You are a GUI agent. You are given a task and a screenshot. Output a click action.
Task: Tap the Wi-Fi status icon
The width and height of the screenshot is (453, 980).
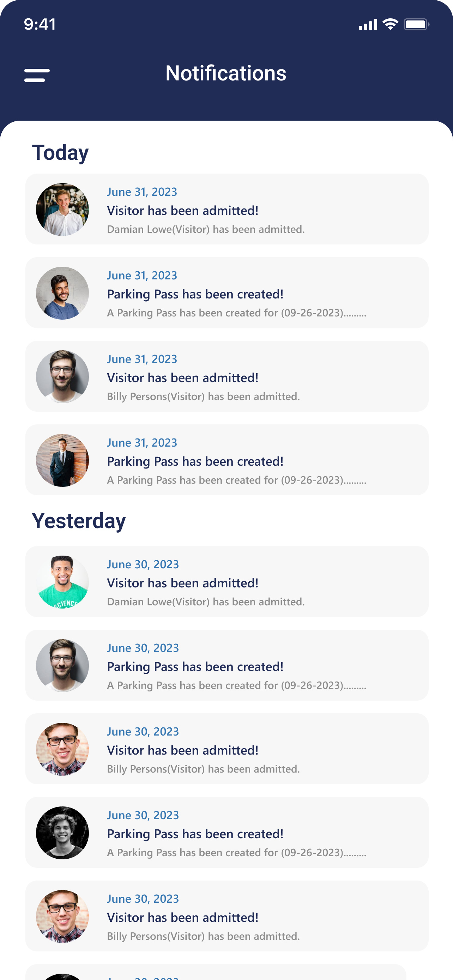(390, 24)
